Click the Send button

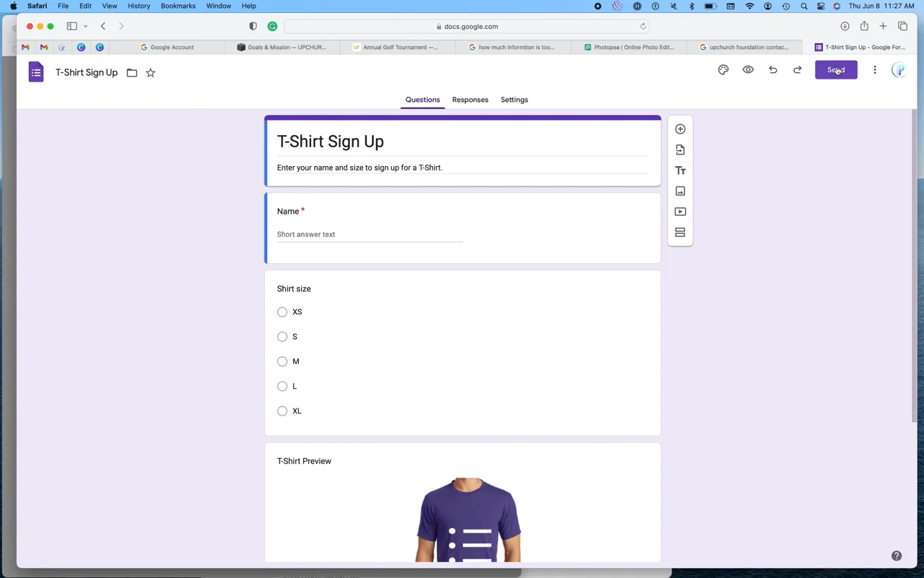836,70
